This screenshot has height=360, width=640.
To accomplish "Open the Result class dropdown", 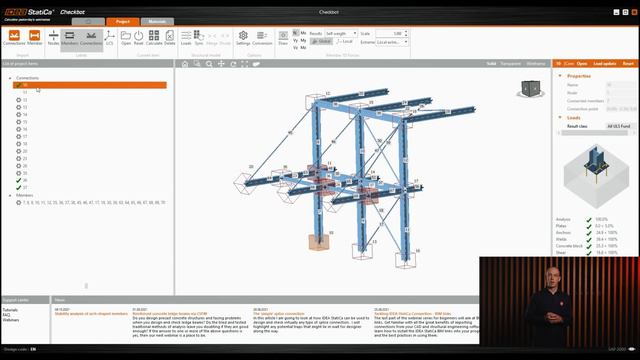I will [x=620, y=126].
